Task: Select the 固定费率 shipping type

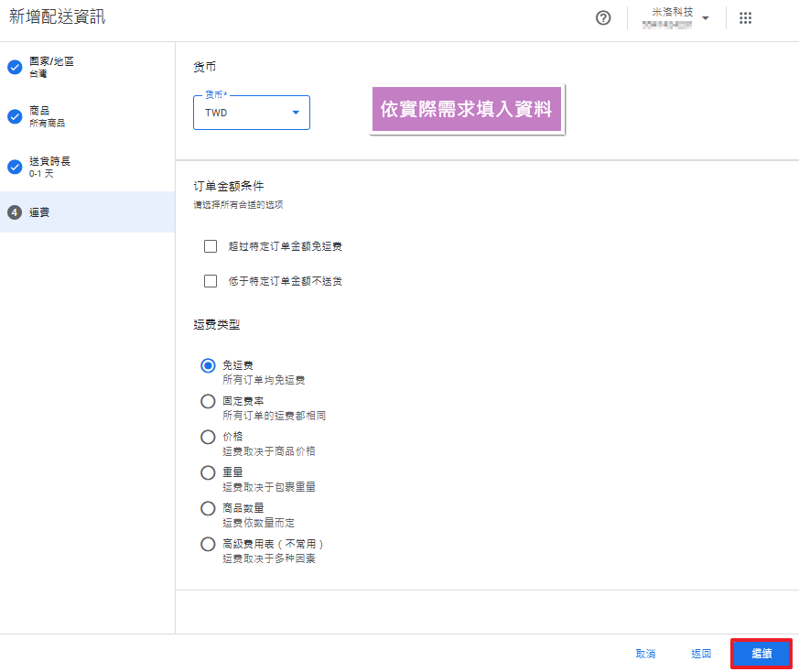Action: pos(208,401)
